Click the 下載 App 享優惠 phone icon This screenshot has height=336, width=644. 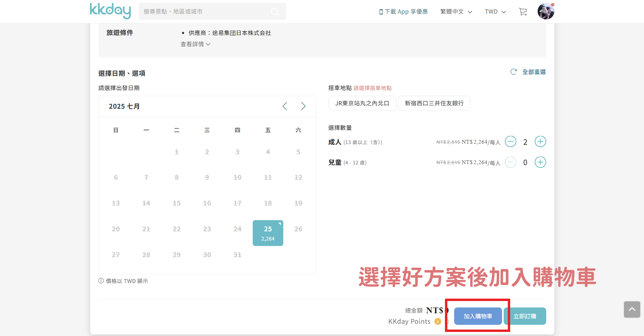[x=380, y=11]
